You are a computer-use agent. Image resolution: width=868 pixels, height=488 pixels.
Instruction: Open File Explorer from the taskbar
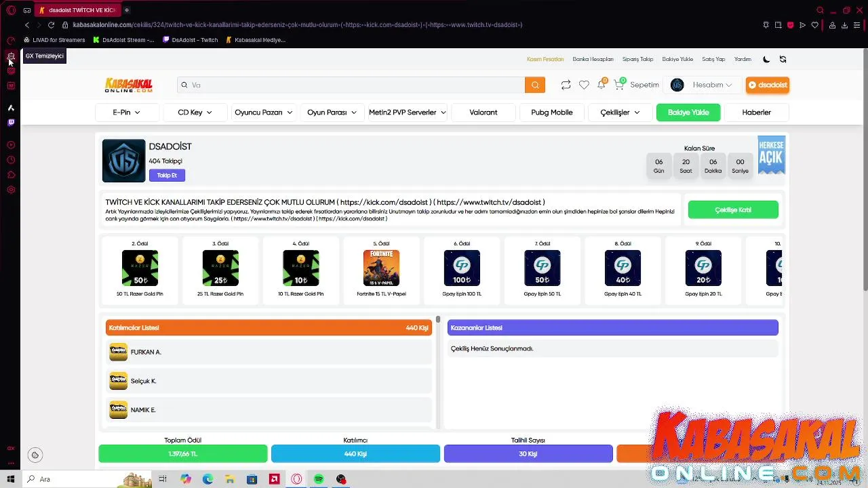pos(230,479)
